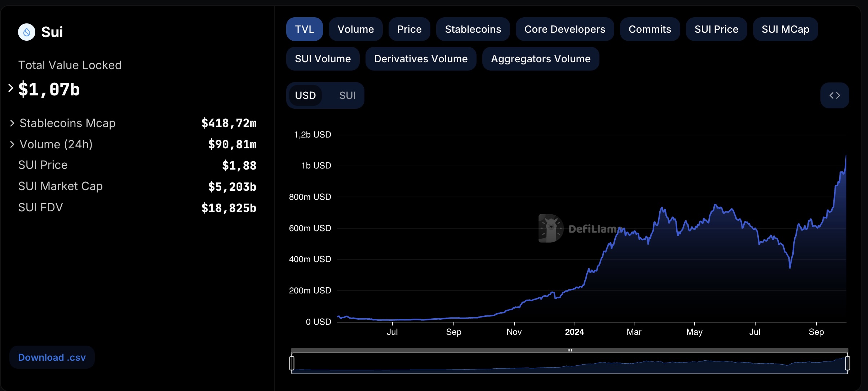Click the right range slider handle

[847, 363]
